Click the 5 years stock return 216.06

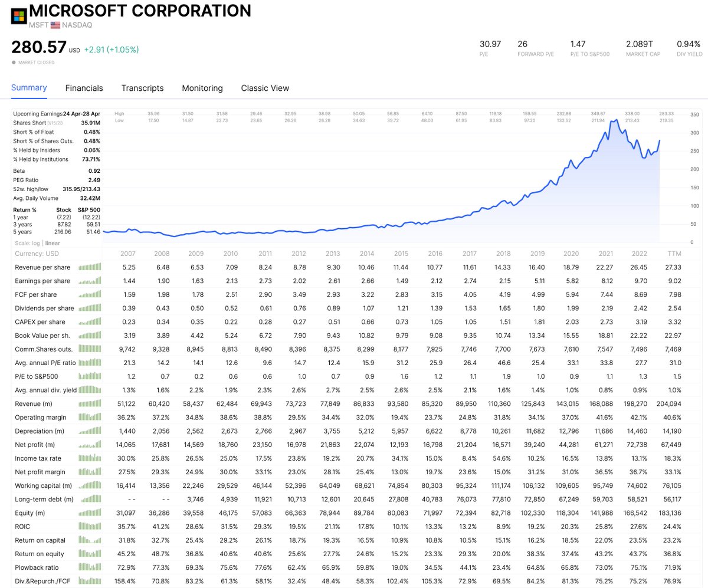tap(63, 232)
